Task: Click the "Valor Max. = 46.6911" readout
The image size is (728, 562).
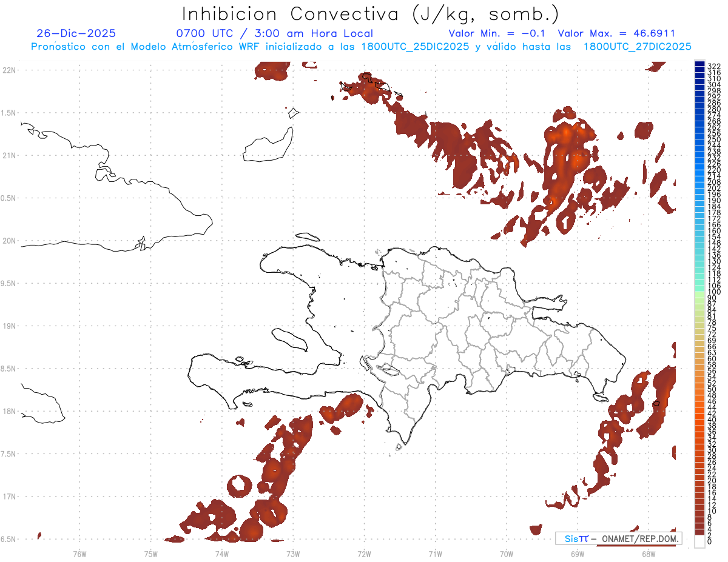Action: click(616, 33)
